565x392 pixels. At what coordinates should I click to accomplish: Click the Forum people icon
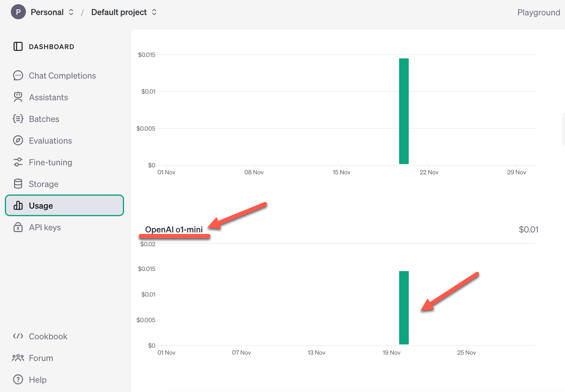click(x=18, y=358)
